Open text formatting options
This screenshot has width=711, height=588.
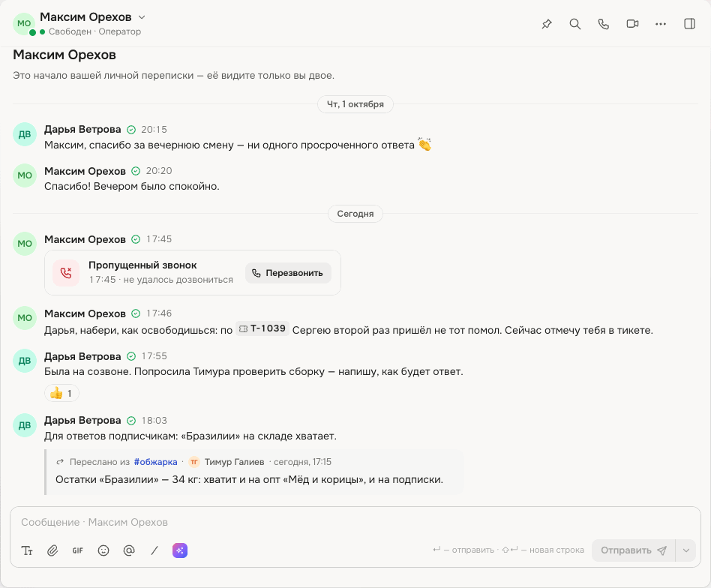click(x=27, y=550)
